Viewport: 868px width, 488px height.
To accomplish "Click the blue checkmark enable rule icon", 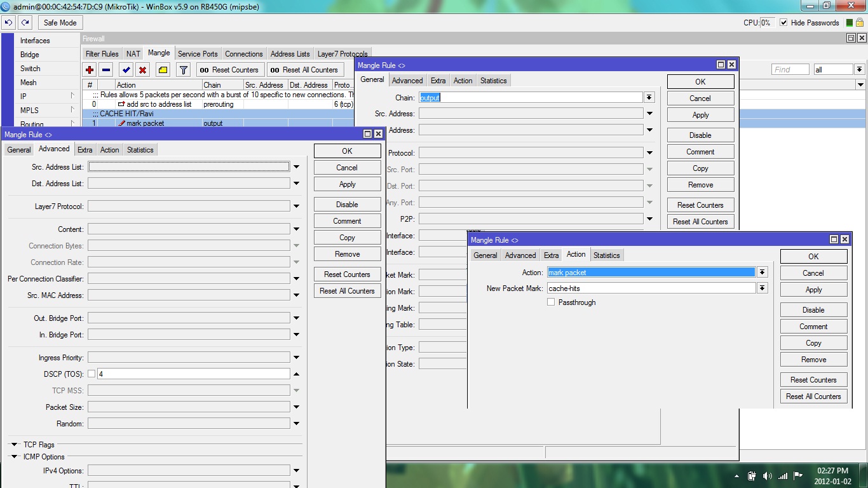I will (x=126, y=70).
